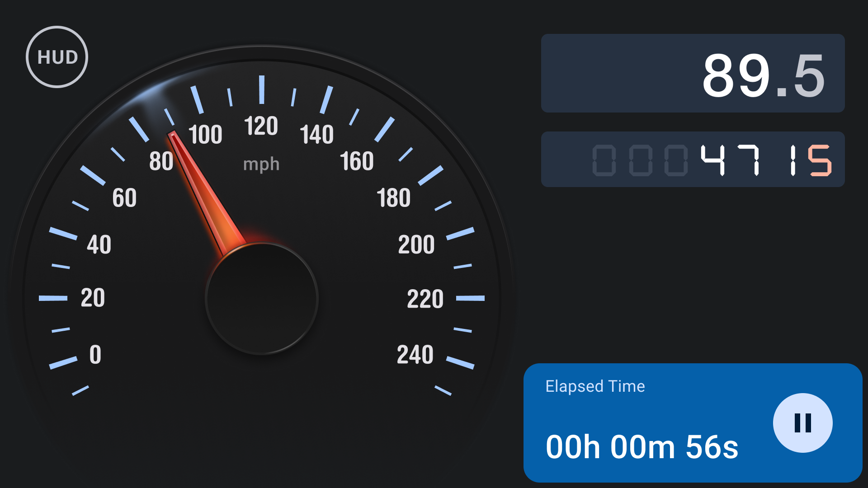Click the 40 label on the speedometer
868x488 pixels.
coord(99,244)
